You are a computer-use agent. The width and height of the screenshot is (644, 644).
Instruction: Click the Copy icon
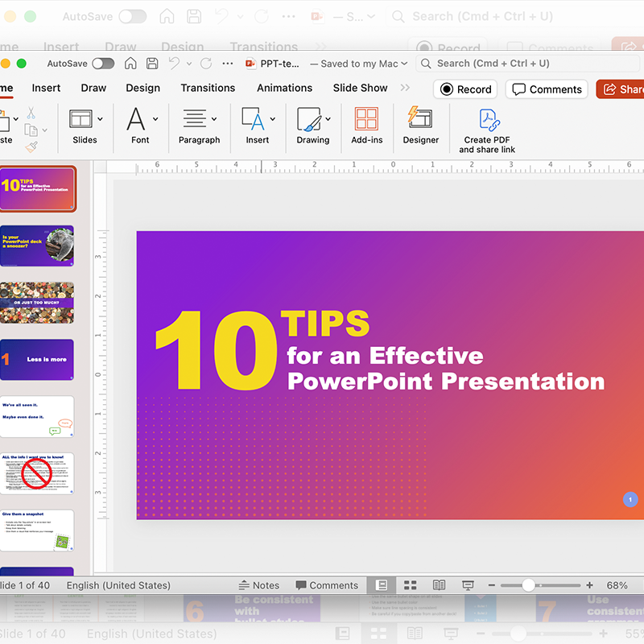[31, 130]
